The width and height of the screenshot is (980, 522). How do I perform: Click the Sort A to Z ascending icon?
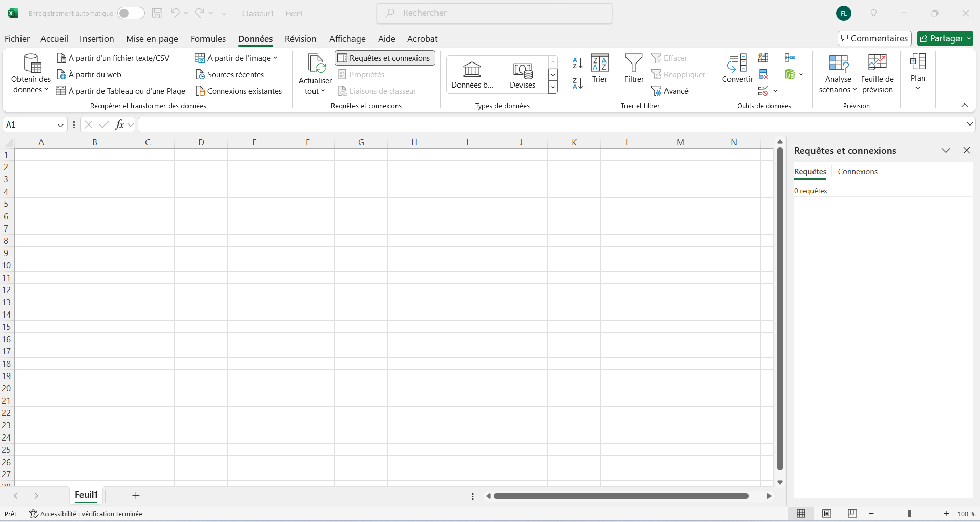(578, 63)
